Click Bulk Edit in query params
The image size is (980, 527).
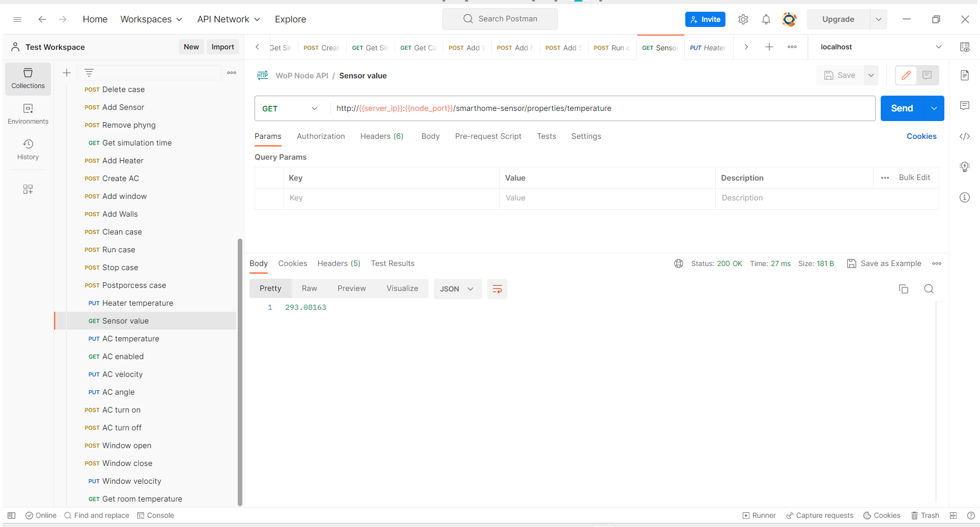(x=914, y=178)
